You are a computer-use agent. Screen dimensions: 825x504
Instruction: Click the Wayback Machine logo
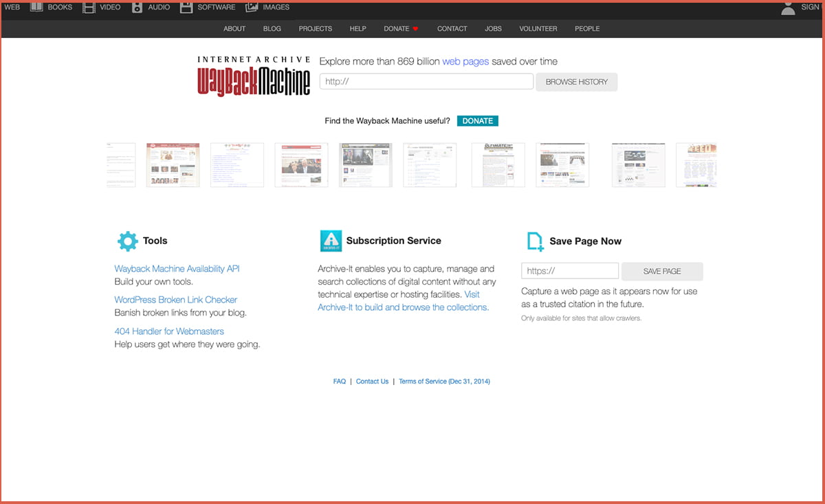click(x=254, y=76)
